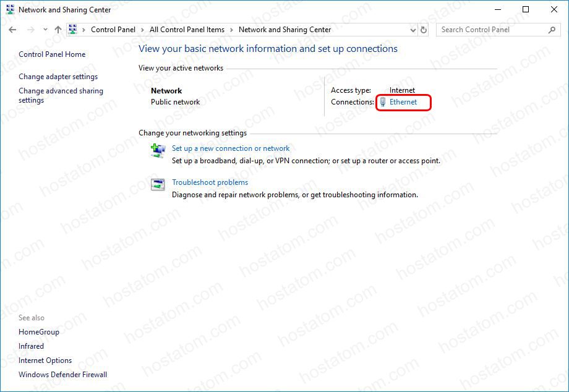Open Change advanced sharing settings
The image size is (569, 392).
(61, 95)
